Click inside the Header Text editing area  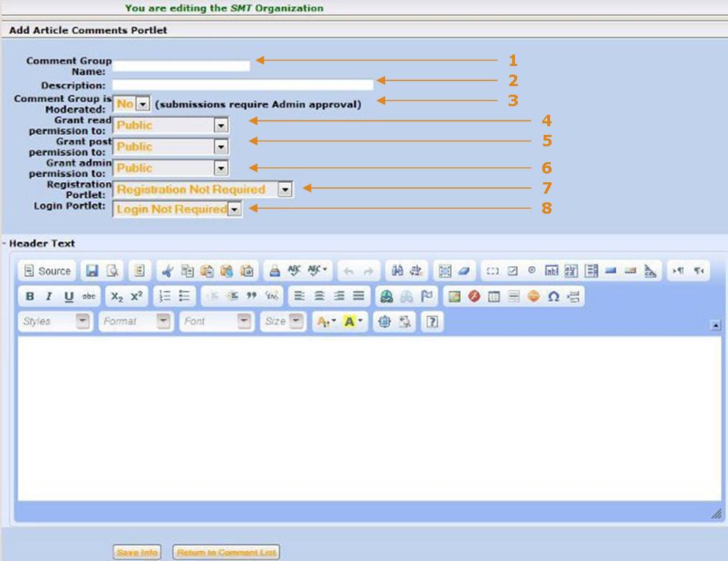pos(369,418)
